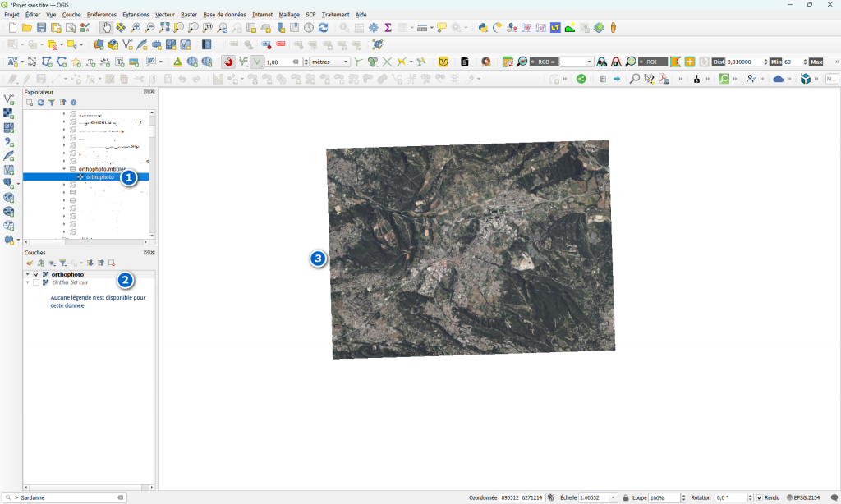The height and width of the screenshot is (504, 841).
Task: Open the Échelle scale dropdown
Action: point(614,497)
